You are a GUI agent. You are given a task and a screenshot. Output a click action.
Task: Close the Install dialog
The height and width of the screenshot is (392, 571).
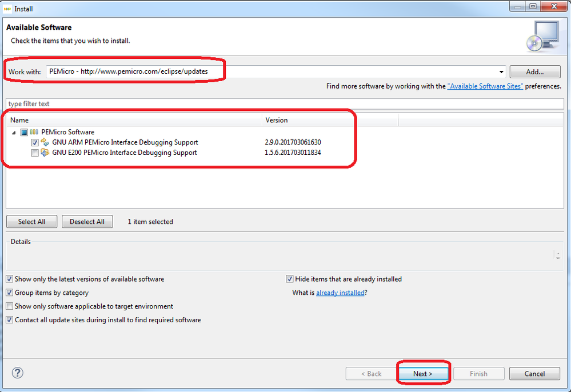click(x=554, y=6)
